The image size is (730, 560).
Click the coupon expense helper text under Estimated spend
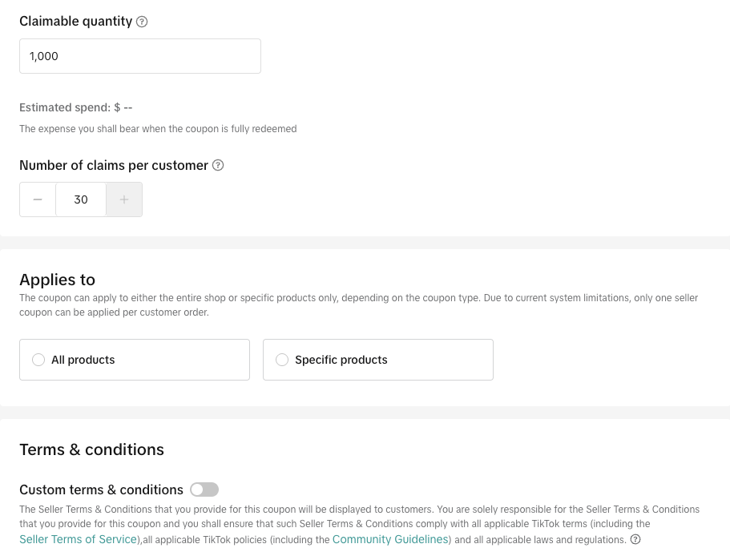click(158, 128)
